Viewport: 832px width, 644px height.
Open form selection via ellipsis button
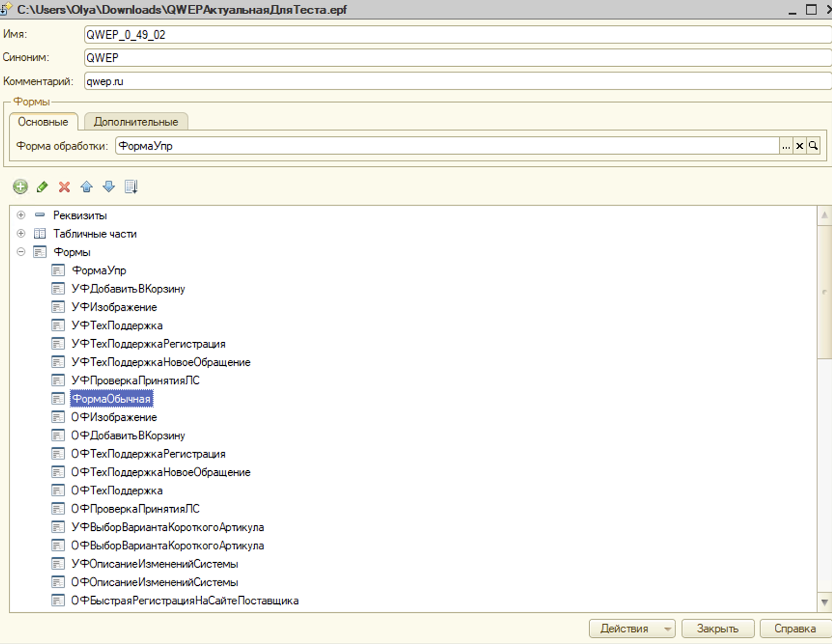pos(786,146)
